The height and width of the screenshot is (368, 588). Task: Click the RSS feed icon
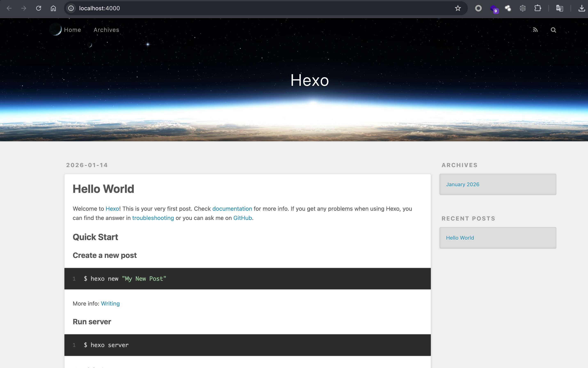coord(535,30)
